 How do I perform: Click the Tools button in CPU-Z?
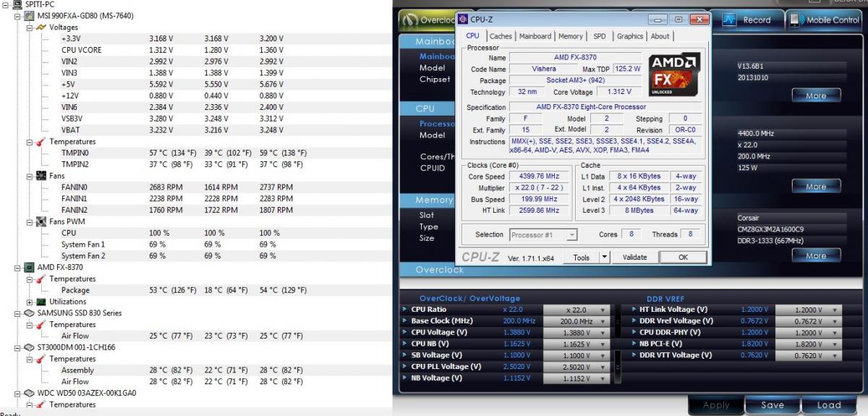[x=582, y=258]
